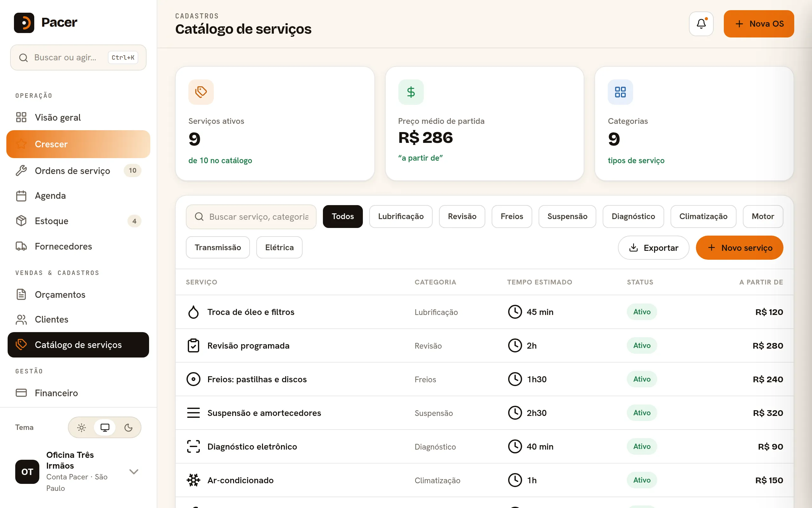Go to Ordens de serviço
The image size is (812, 508).
point(78,170)
